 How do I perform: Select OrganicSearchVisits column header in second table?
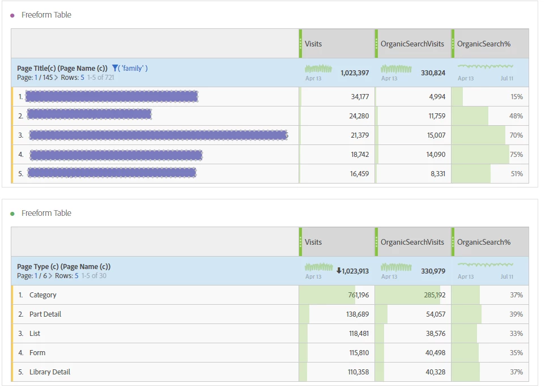(x=413, y=242)
